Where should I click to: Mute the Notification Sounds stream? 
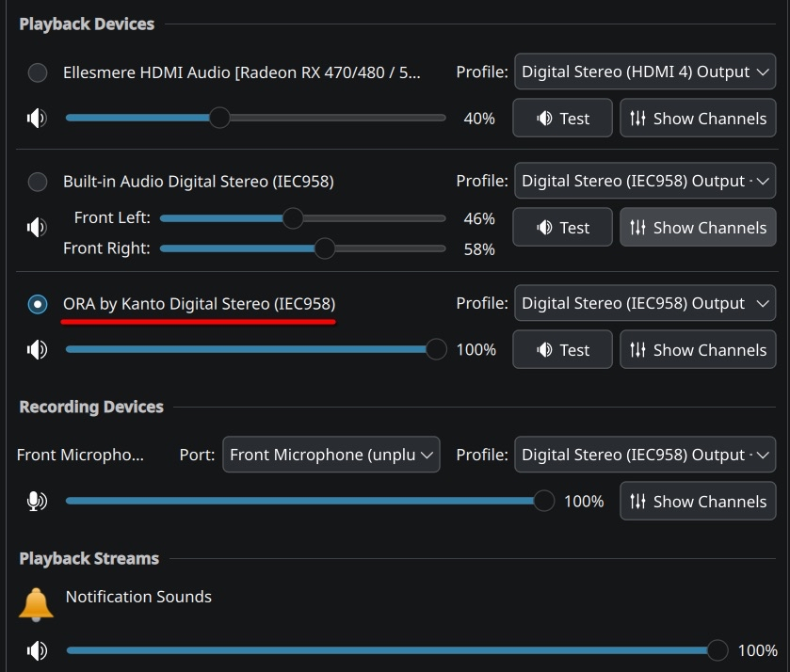click(x=37, y=650)
